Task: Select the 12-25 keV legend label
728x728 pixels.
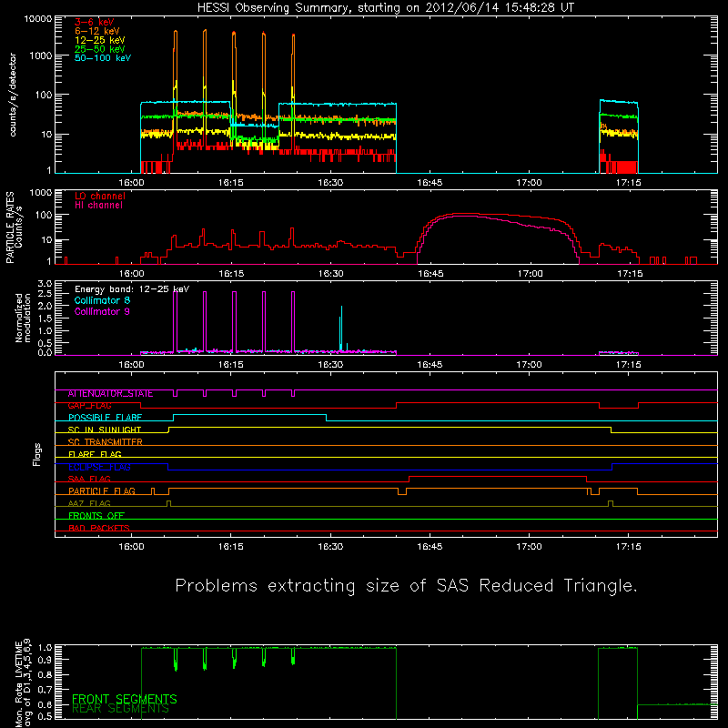Action: pyautogui.click(x=100, y=40)
